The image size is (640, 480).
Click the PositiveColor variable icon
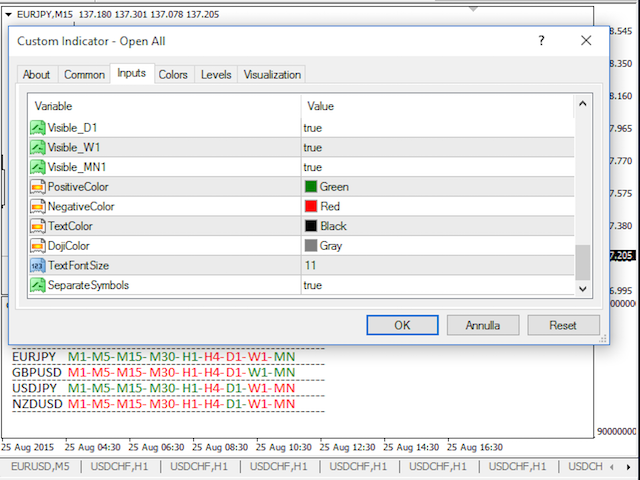(38, 187)
